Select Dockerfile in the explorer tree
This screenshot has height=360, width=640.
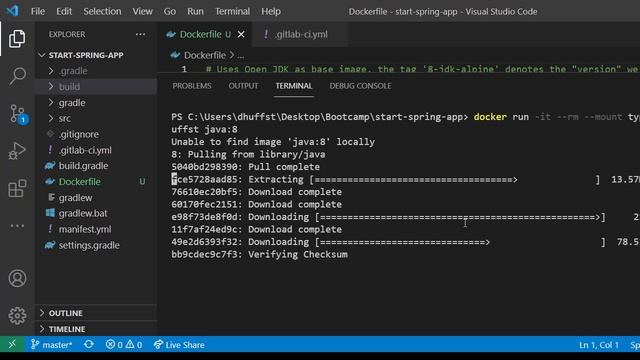tap(96, 182)
